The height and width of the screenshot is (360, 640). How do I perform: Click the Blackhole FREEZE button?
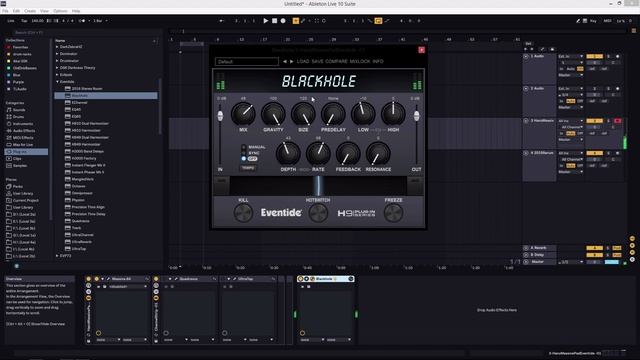click(393, 213)
